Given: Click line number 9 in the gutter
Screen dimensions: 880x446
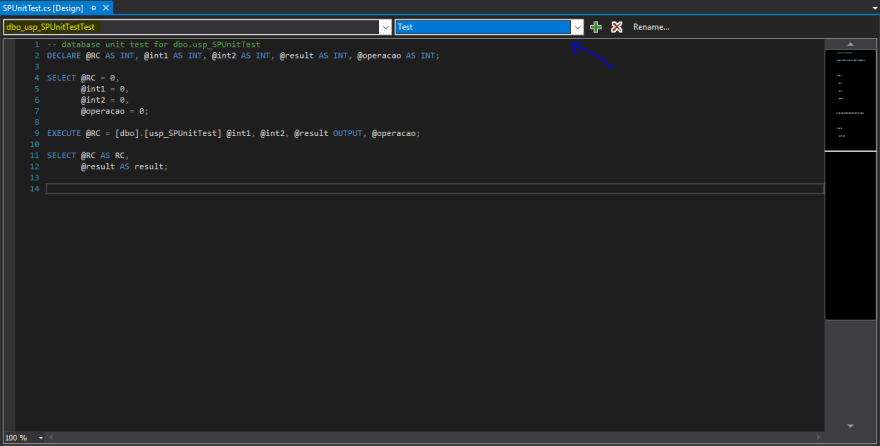Looking at the screenshot, I should tap(36, 134).
